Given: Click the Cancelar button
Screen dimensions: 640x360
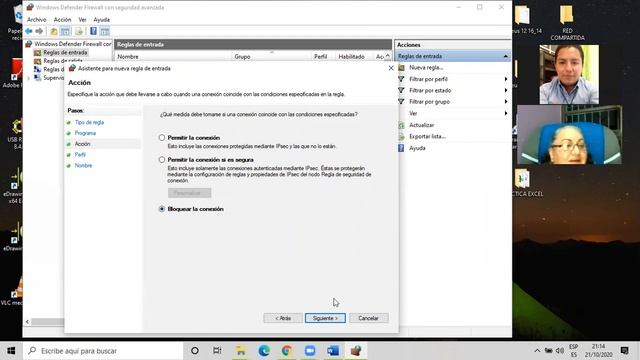Looking at the screenshot, I should tap(368, 318).
